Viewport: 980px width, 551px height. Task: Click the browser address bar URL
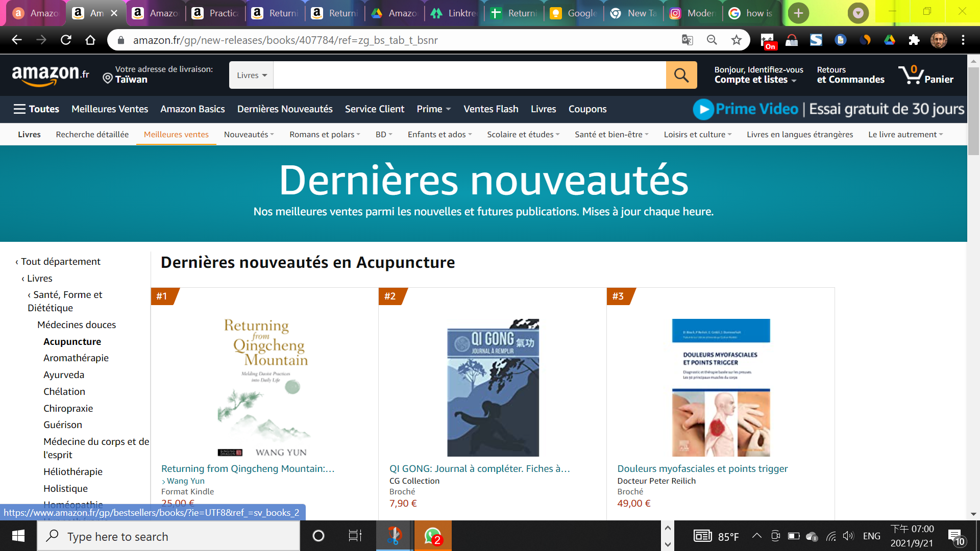[285, 40]
